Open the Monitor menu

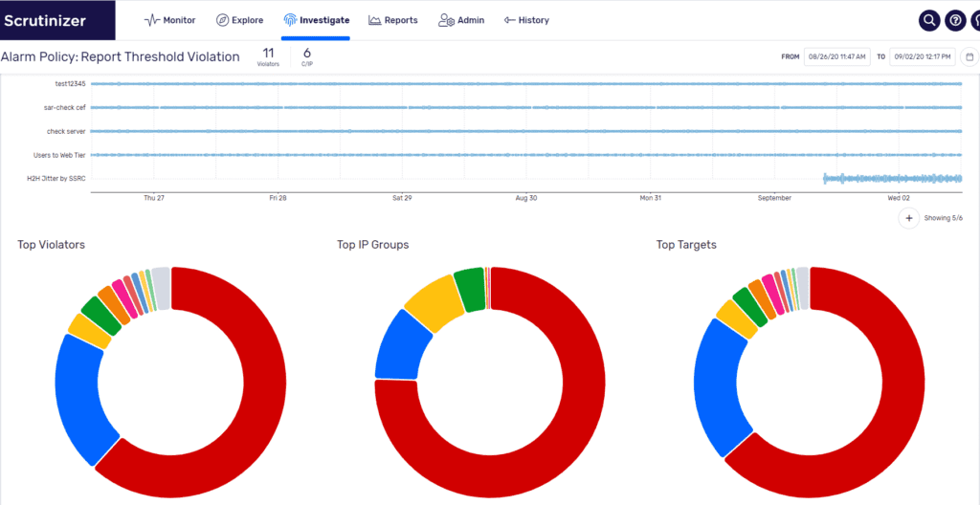tap(169, 20)
